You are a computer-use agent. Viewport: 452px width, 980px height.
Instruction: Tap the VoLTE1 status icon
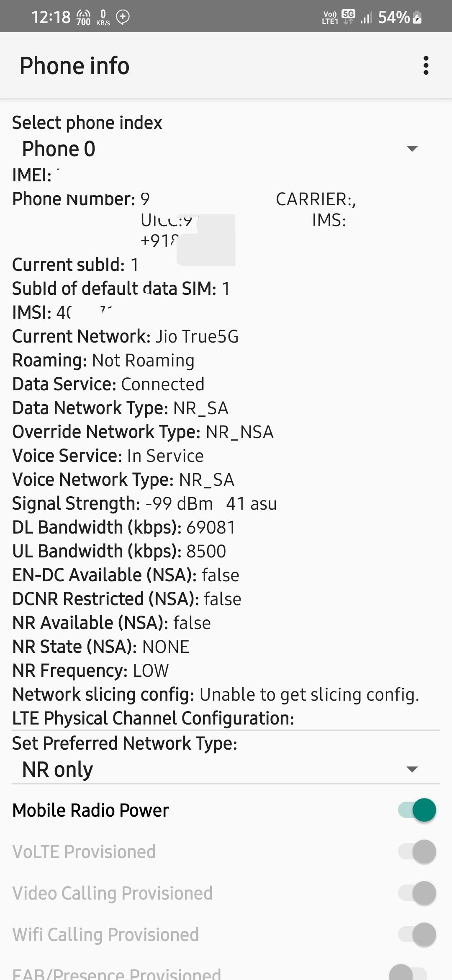pyautogui.click(x=330, y=18)
